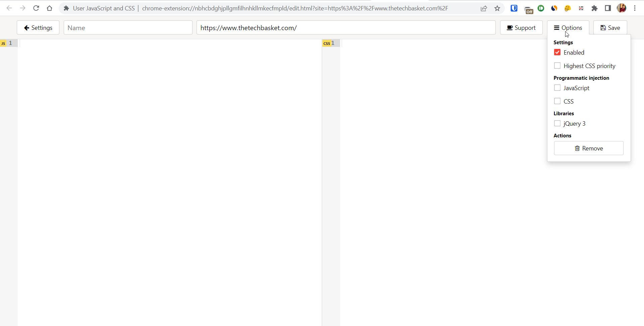The height and width of the screenshot is (326, 644).
Task: Go back to Settings
Action: point(38,28)
